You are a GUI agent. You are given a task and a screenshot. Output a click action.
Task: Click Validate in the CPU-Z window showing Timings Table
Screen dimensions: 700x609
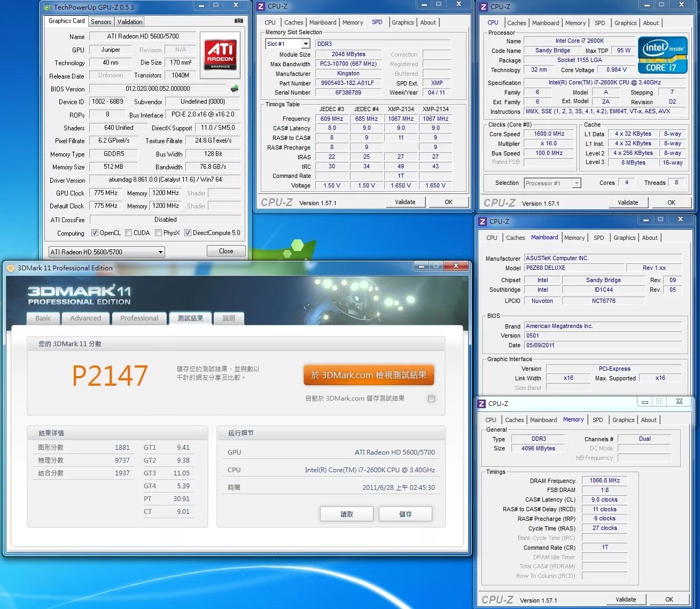[405, 202]
